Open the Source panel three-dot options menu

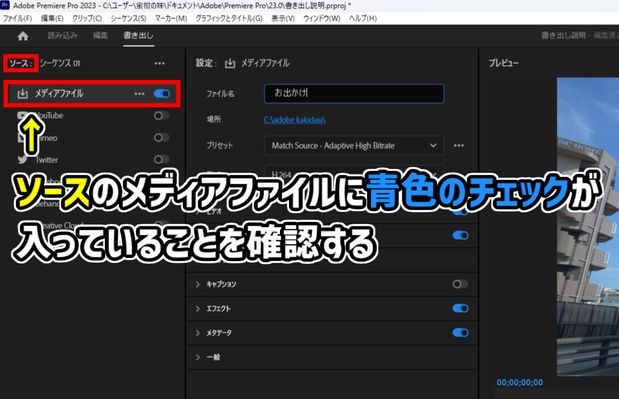coord(159,64)
